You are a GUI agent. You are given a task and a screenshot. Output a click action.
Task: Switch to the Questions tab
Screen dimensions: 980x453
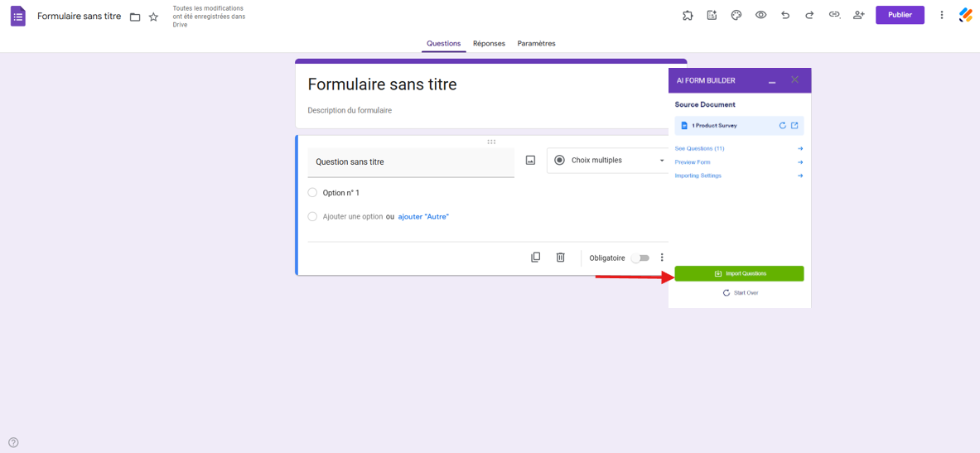click(444, 44)
